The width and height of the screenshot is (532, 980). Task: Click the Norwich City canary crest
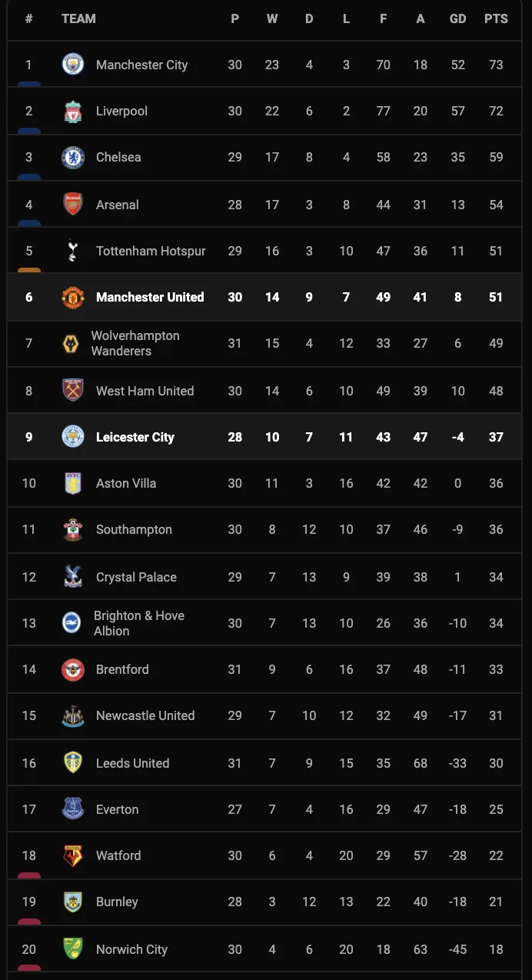tap(73, 949)
